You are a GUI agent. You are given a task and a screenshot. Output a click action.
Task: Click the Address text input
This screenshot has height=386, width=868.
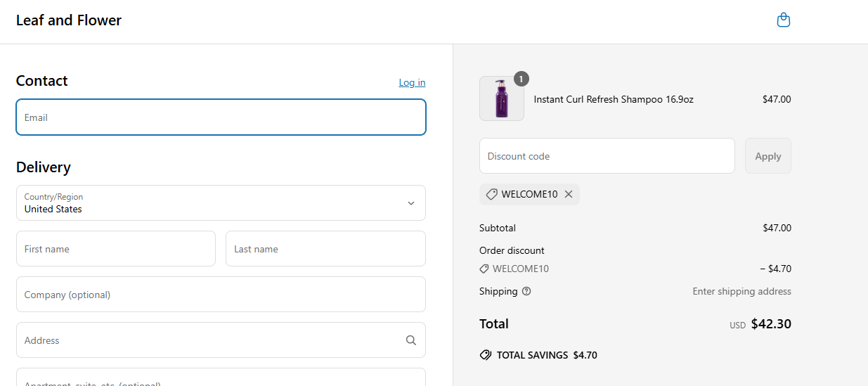[207, 340]
